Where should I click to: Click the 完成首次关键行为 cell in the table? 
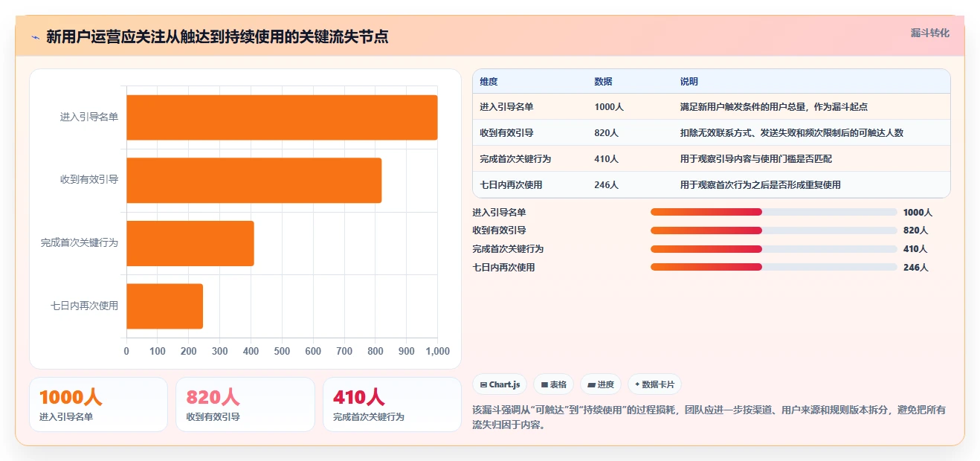[x=515, y=159]
